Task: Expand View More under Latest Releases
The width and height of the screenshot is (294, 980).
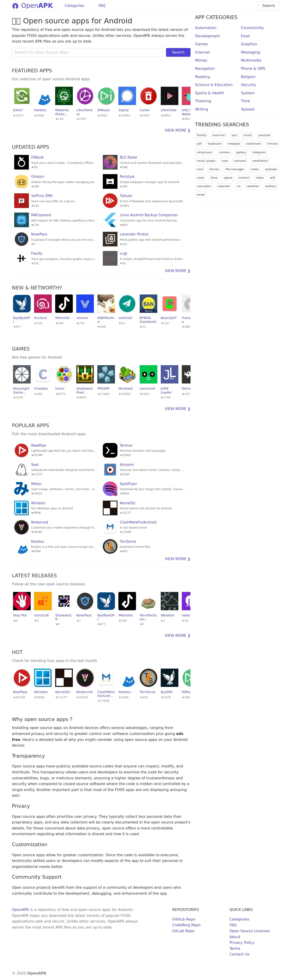Action: (177, 636)
